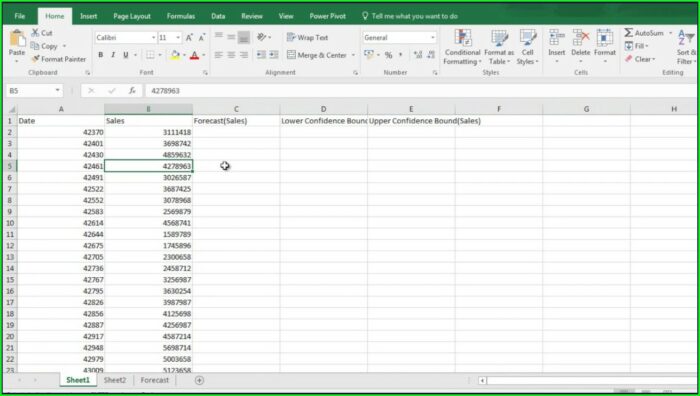Open Conditional Formatting menu
The width and height of the screenshot is (700, 396).
tap(462, 47)
